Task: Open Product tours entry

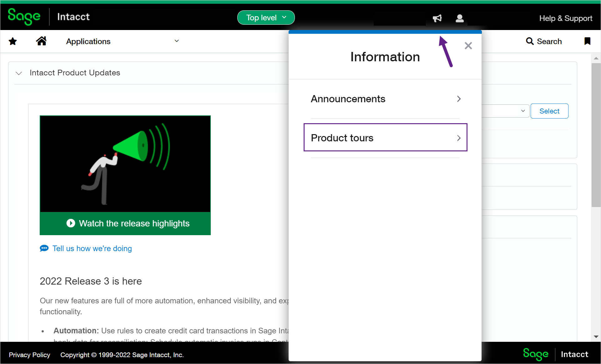Action: (x=385, y=138)
